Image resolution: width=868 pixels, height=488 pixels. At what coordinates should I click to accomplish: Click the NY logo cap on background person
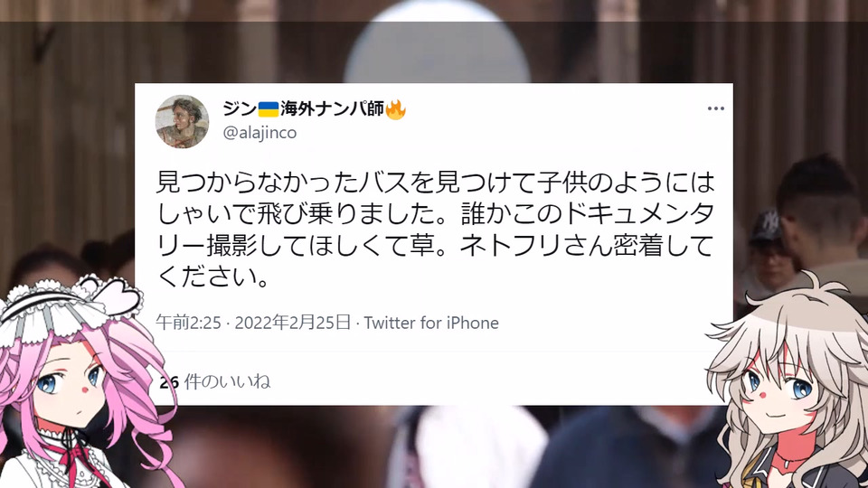[x=766, y=228]
